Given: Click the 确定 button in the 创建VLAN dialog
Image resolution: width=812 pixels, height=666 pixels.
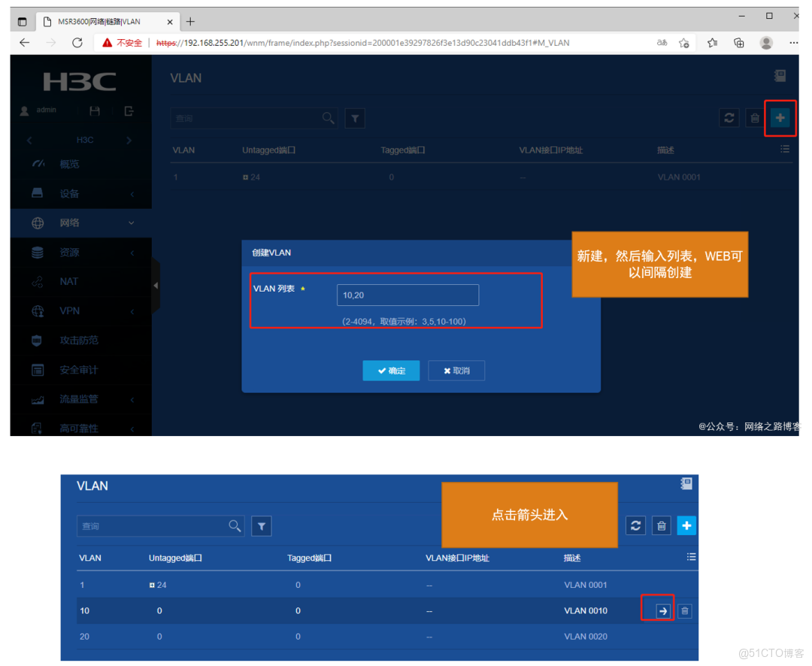Looking at the screenshot, I should [391, 371].
